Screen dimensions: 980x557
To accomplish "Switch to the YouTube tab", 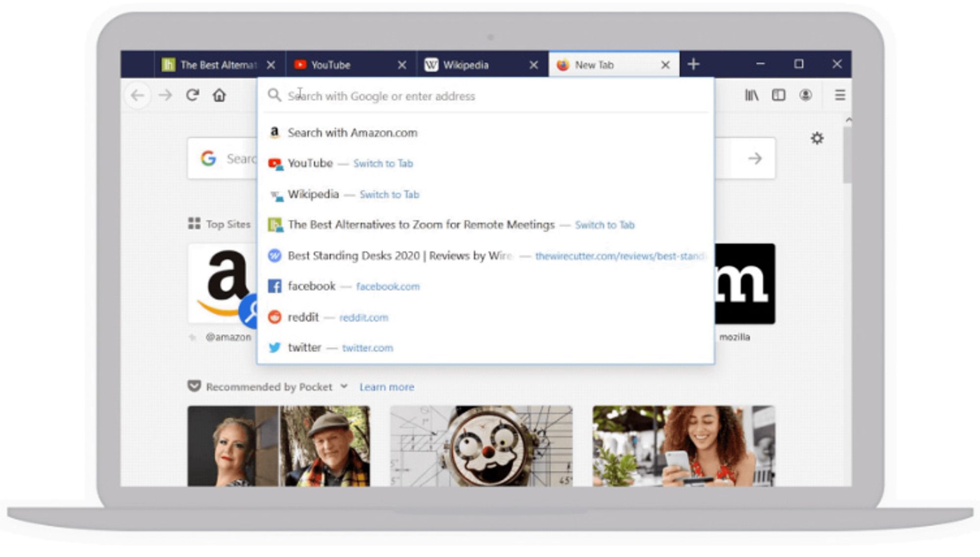I will point(351,65).
